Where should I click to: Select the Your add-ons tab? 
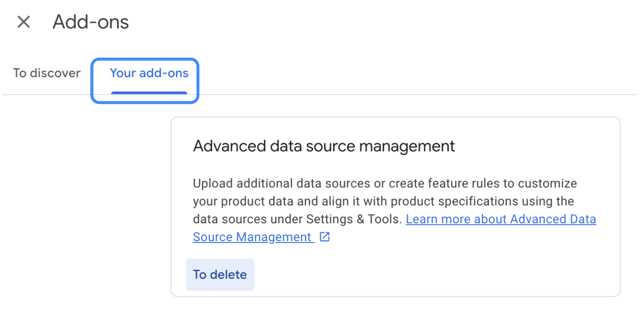coord(149,73)
